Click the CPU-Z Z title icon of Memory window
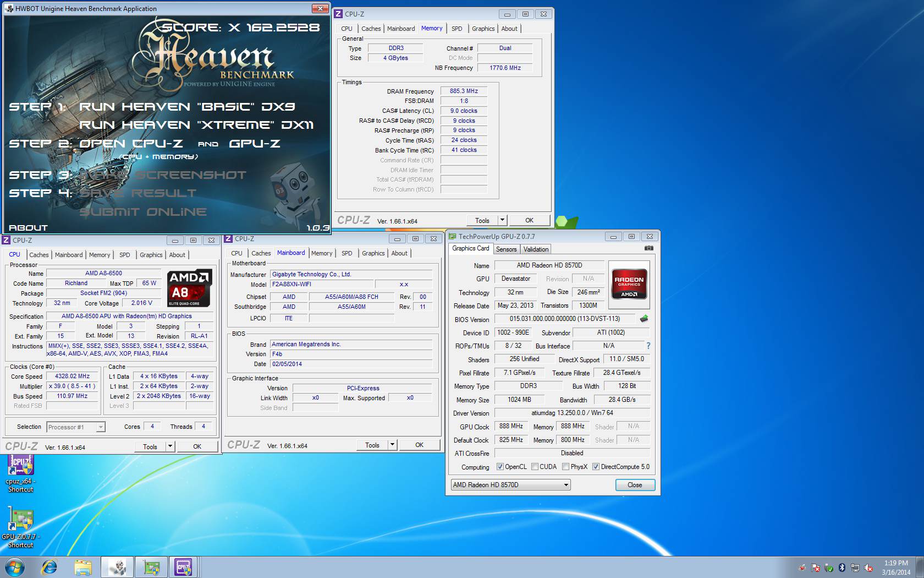The width and height of the screenshot is (924, 578). (339, 14)
